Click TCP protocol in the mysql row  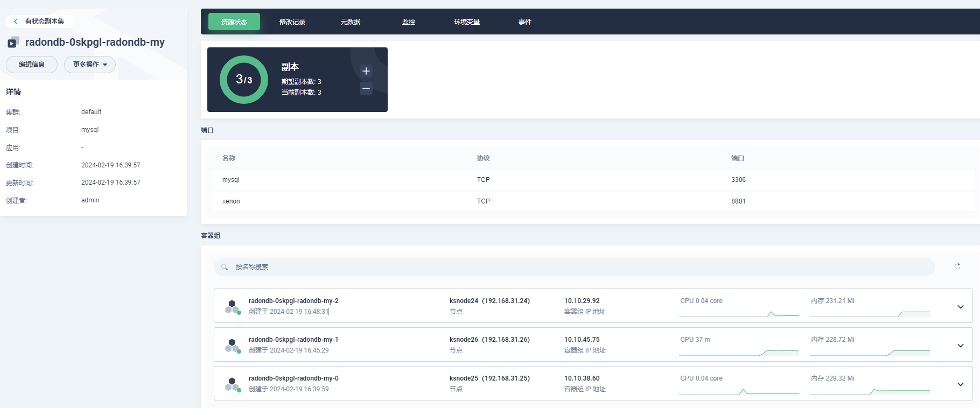click(x=483, y=180)
